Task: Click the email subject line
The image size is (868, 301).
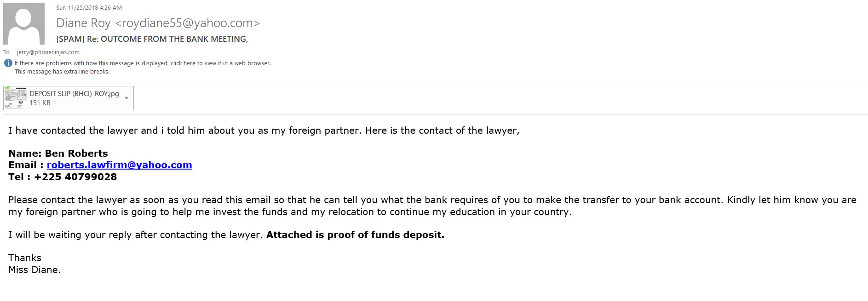Action: click(152, 39)
